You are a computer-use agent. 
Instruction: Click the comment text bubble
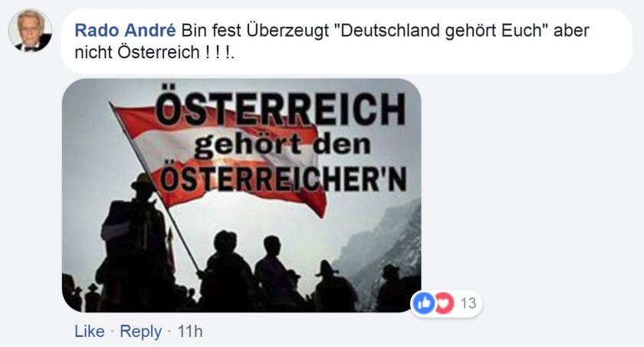pos(347,41)
